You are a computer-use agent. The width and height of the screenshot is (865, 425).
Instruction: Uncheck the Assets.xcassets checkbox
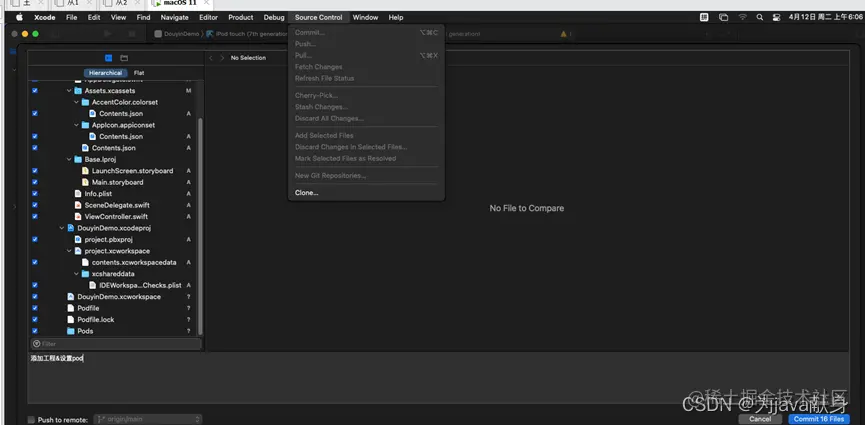pyautogui.click(x=35, y=91)
